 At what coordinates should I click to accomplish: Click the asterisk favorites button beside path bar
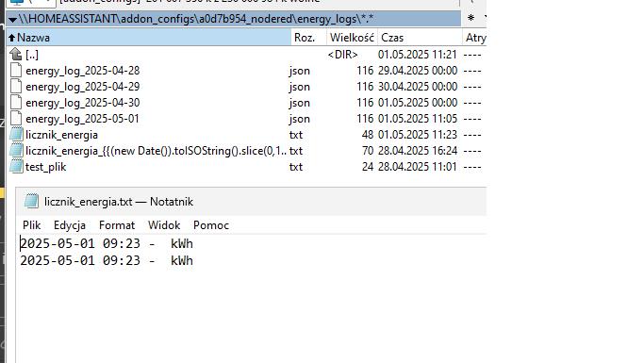471,18
